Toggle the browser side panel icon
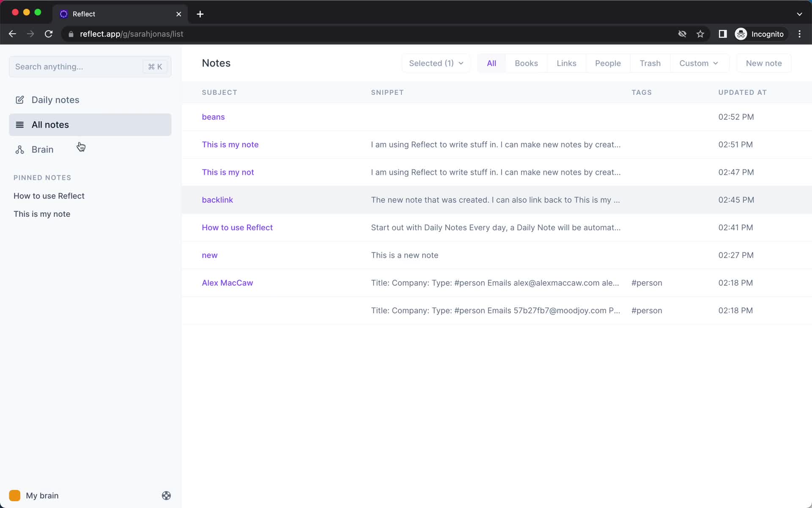Viewport: 812px width, 508px height. (723, 34)
